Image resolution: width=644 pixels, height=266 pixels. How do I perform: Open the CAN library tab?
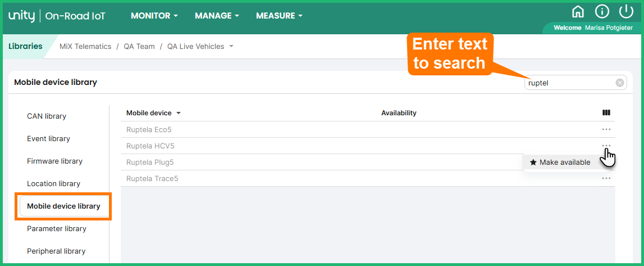47,116
